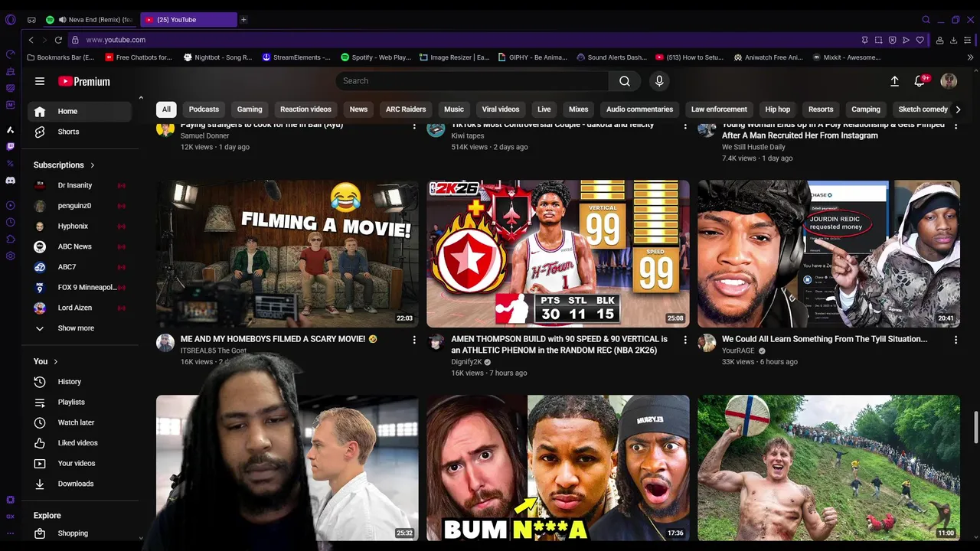Select the Hip hop chip
The image size is (980, 551).
pos(777,109)
